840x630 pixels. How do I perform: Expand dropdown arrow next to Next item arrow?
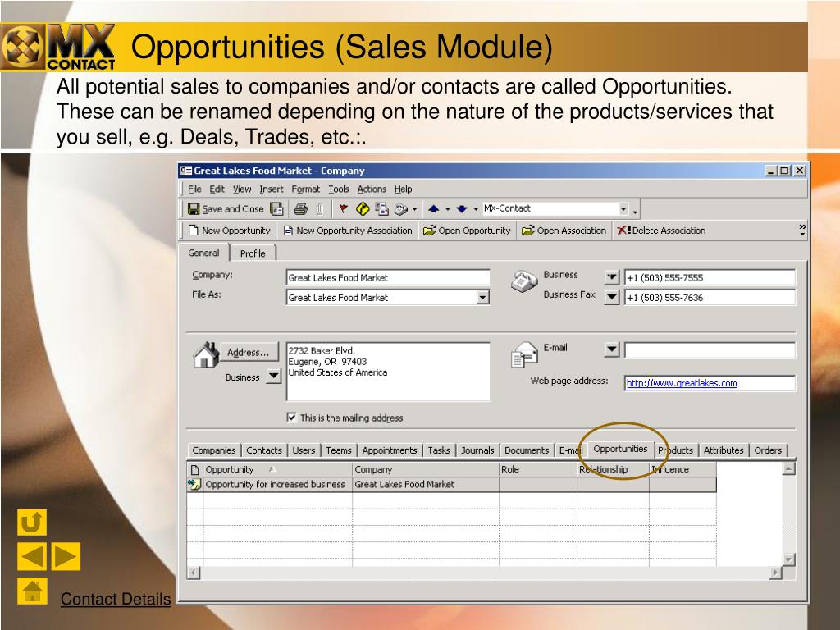(x=476, y=209)
